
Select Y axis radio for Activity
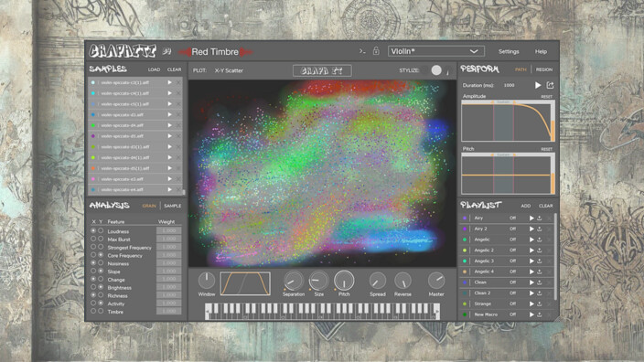click(x=101, y=303)
